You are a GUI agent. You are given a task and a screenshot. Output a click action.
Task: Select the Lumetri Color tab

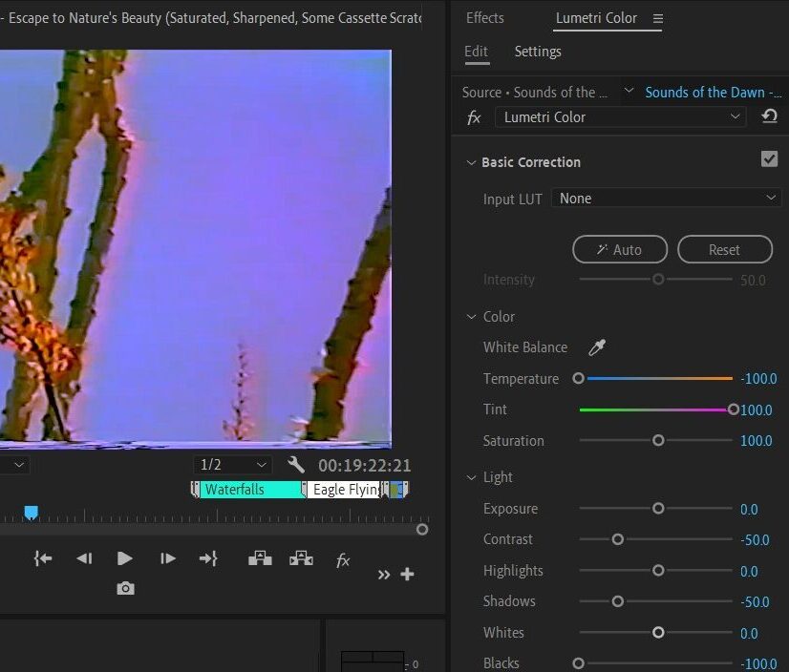(596, 18)
